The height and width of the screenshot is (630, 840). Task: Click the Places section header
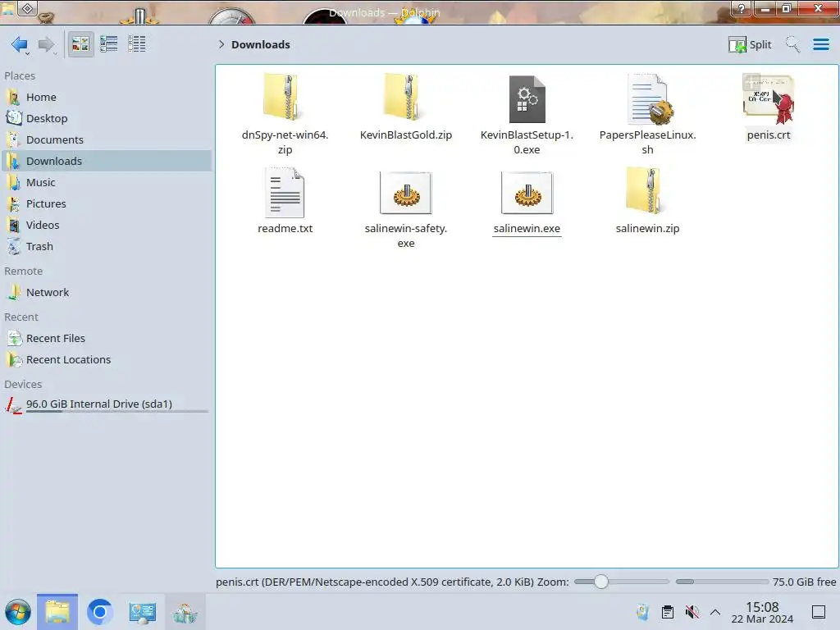pyautogui.click(x=20, y=76)
